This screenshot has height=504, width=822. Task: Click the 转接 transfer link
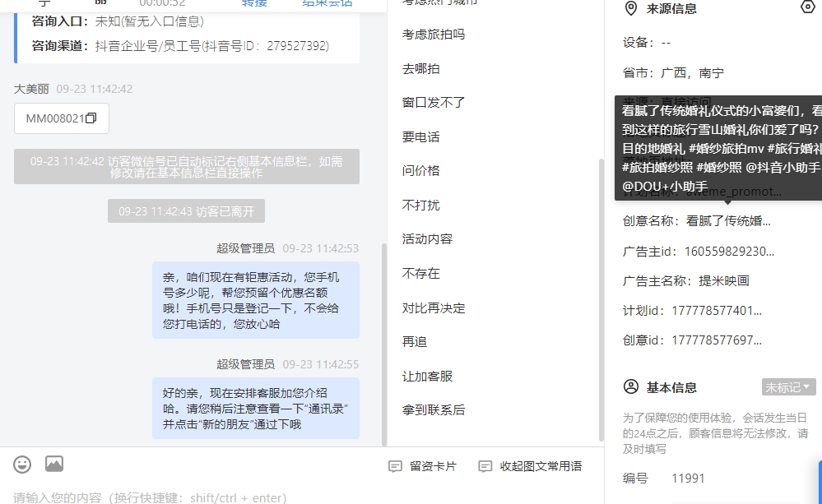pos(254,3)
